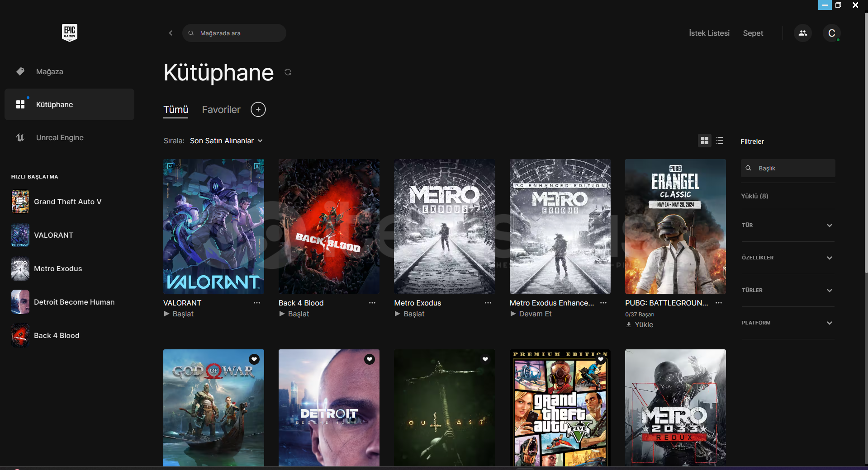
Task: Open PUBG: BATTLEGROUNDS three-dot menu
Action: 719,303
